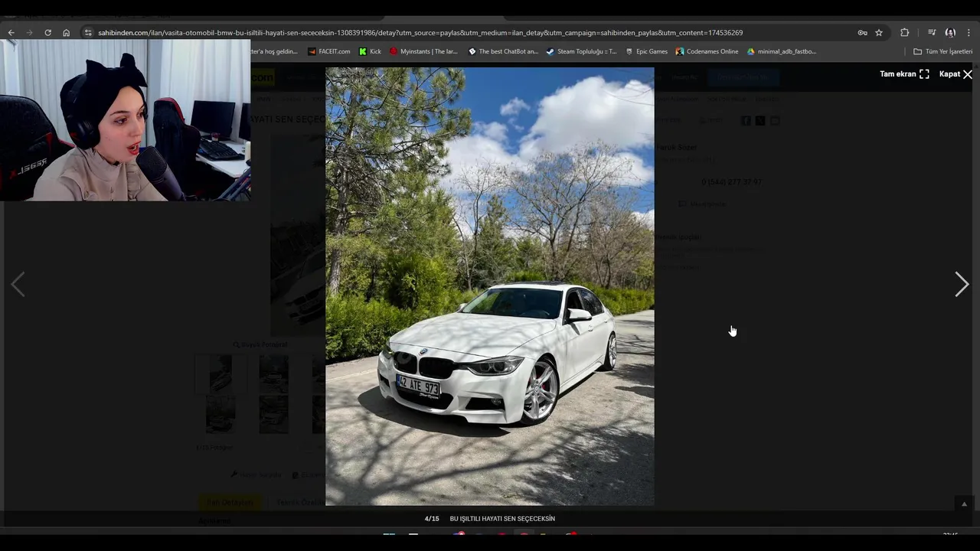This screenshot has height=551, width=980.
Task: Show the previous photo with left arrow
Action: (x=18, y=284)
